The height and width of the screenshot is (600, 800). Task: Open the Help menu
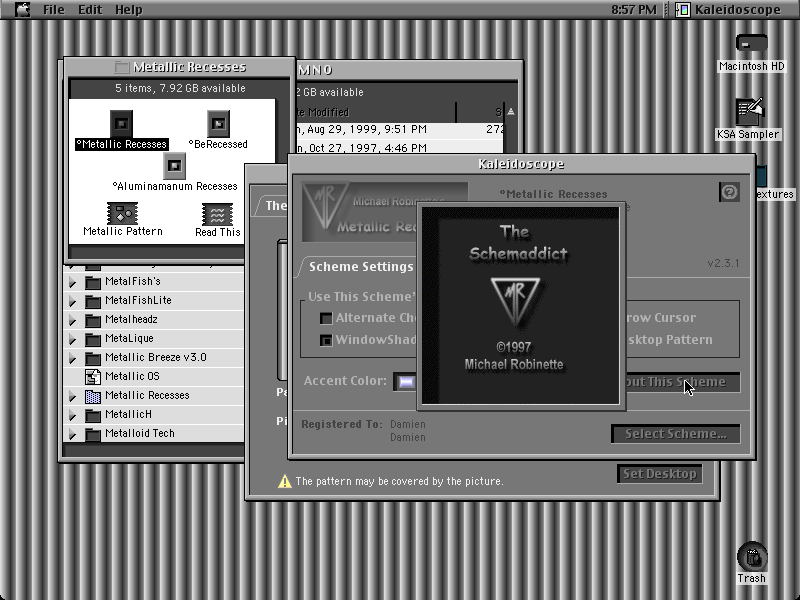pyautogui.click(x=129, y=10)
